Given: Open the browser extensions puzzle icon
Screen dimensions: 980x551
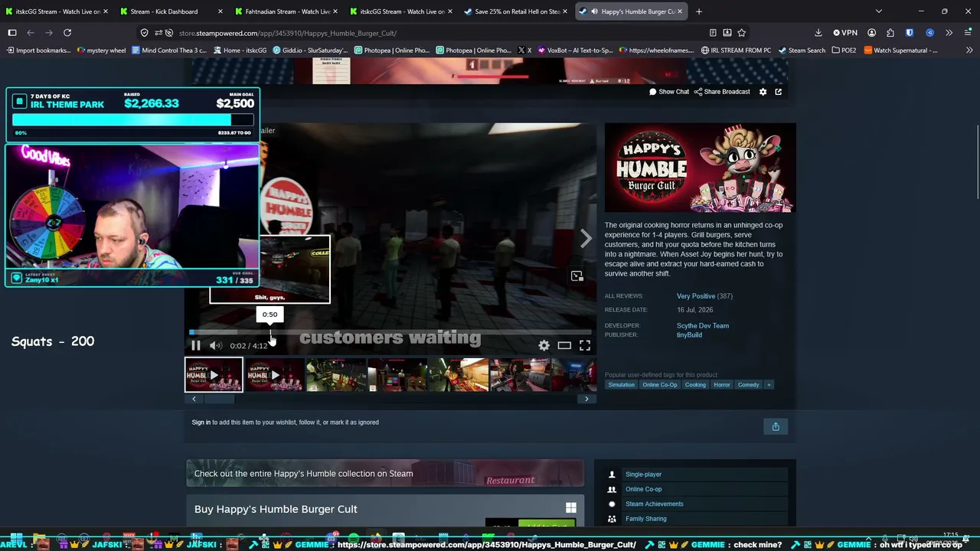Looking at the screenshot, I should 890,33.
